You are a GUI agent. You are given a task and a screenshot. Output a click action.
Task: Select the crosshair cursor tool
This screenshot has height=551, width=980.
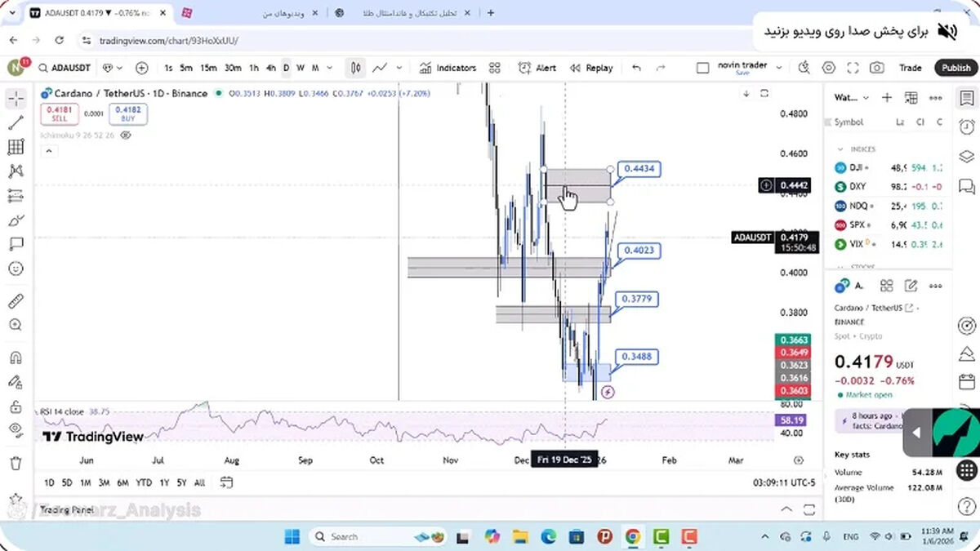(x=15, y=99)
